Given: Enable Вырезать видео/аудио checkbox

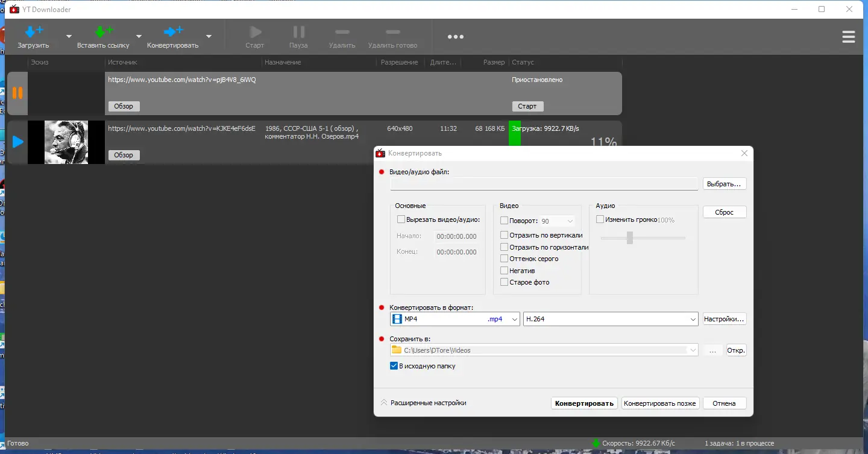Looking at the screenshot, I should coord(401,219).
